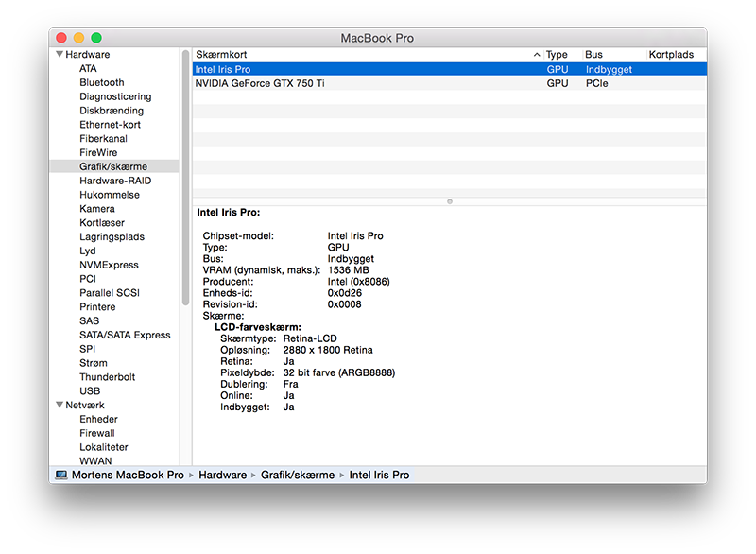Viewport: 756px width, 554px height.
Task: Sort by Skærmkort column sort arrow
Action: point(537,55)
